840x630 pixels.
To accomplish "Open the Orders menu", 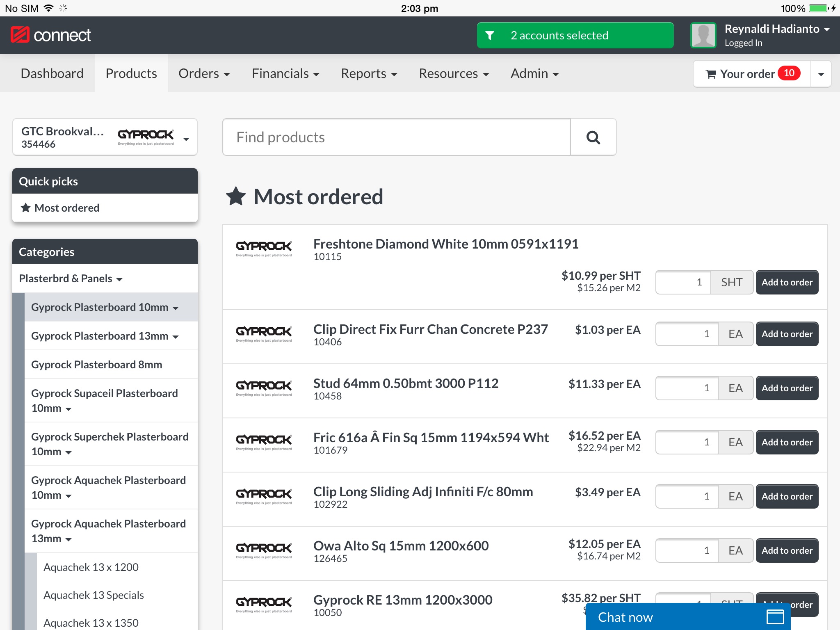I will (204, 73).
